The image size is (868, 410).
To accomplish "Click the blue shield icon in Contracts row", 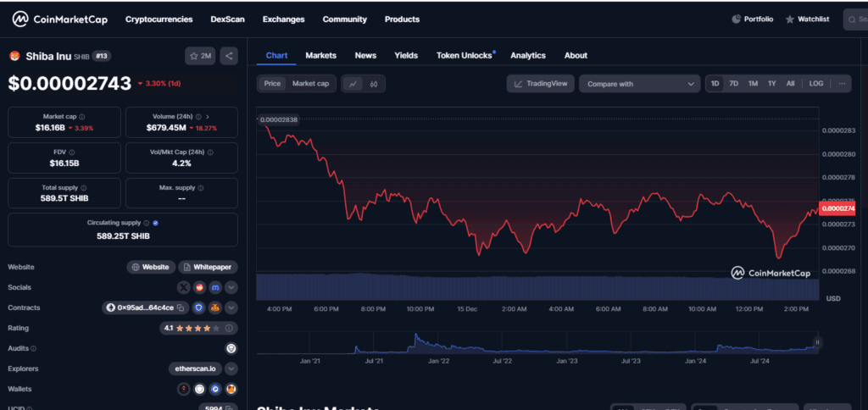I will click(x=200, y=308).
